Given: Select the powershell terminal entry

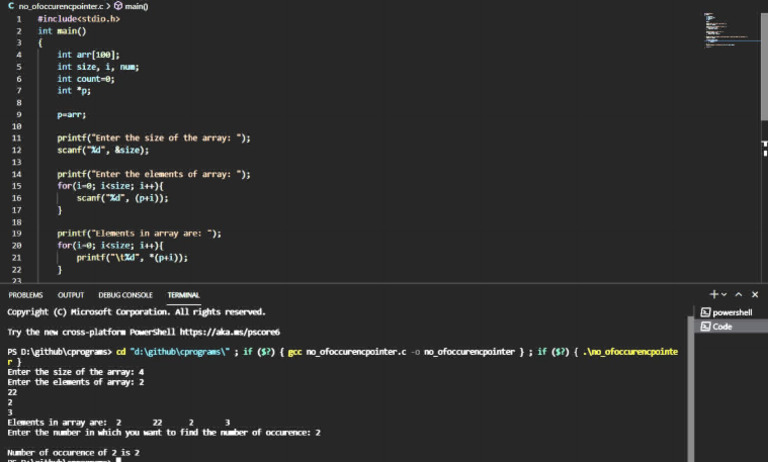Looking at the screenshot, I should pos(731,312).
